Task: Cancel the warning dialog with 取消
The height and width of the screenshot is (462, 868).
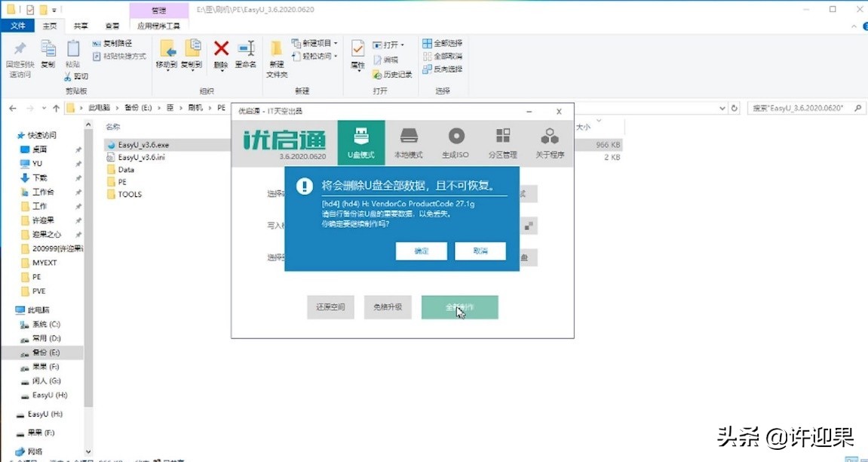Action: [480, 251]
